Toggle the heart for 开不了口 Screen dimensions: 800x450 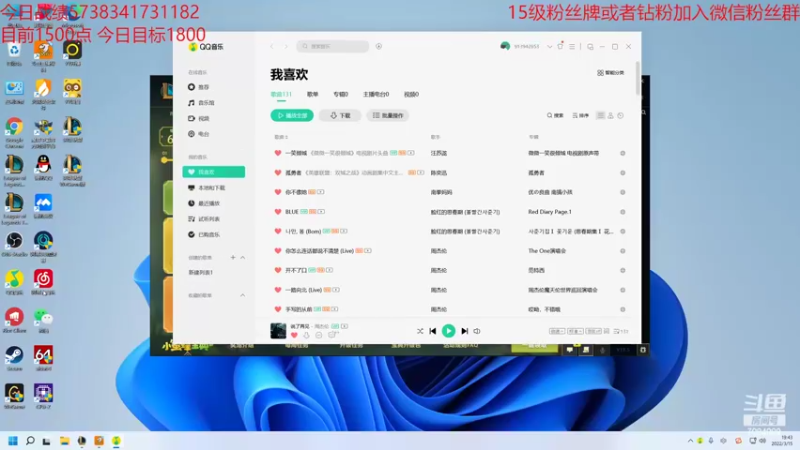pyautogui.click(x=278, y=270)
